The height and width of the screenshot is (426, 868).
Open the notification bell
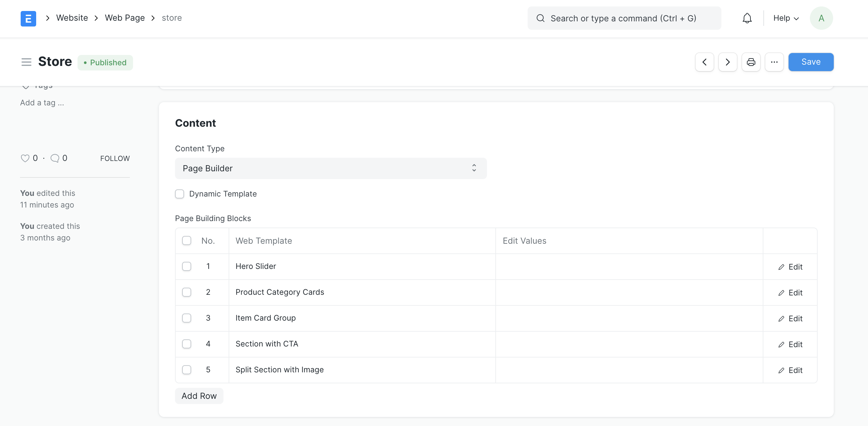747,18
